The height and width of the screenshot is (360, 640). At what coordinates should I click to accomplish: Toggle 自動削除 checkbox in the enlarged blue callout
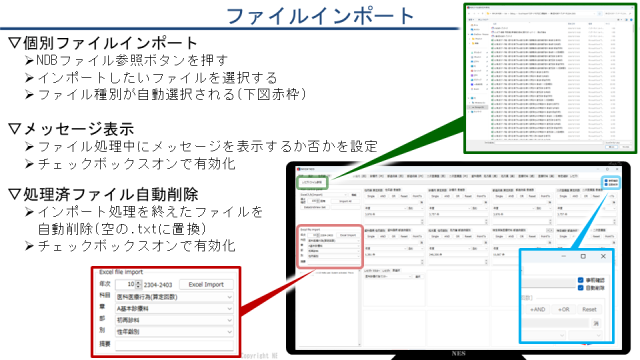coord(581,288)
